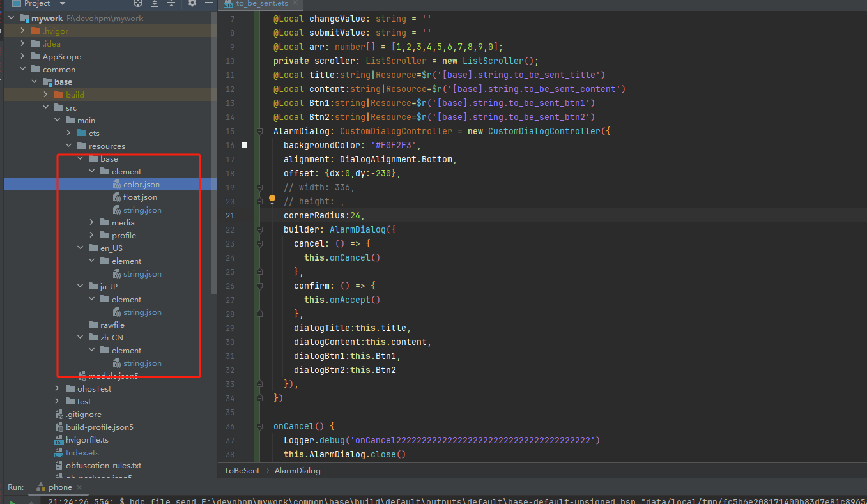Collapse the src folder
867x504 pixels.
45,107
